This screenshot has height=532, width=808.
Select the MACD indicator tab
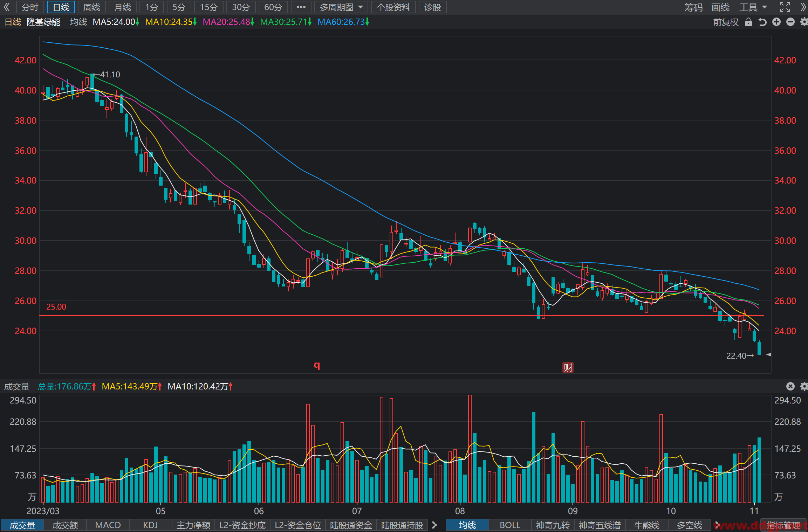108,525
